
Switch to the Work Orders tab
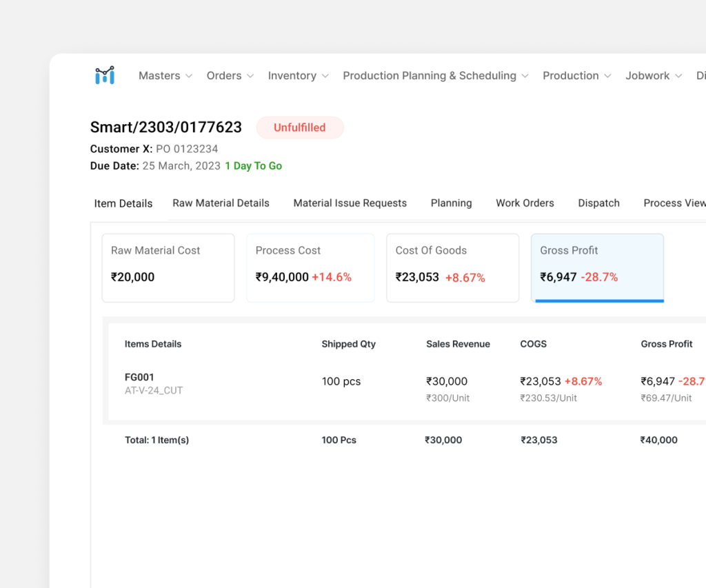click(x=525, y=203)
